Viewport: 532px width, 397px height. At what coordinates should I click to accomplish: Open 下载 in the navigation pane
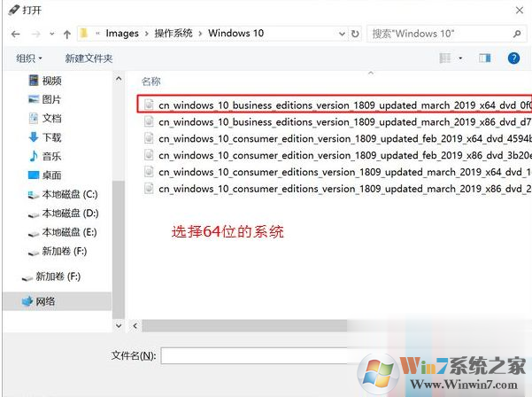pyautogui.click(x=51, y=137)
